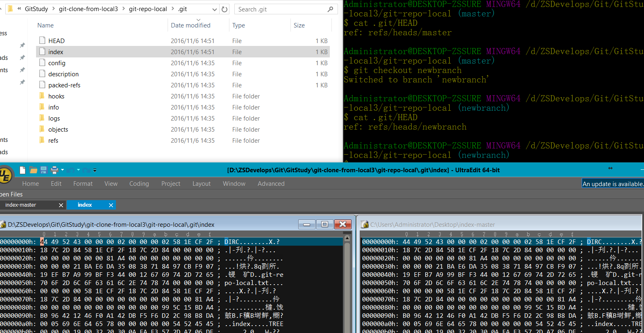The height and width of the screenshot is (333, 644).
Task: Click the index-master document icon in title bar
Action: coord(365,224)
